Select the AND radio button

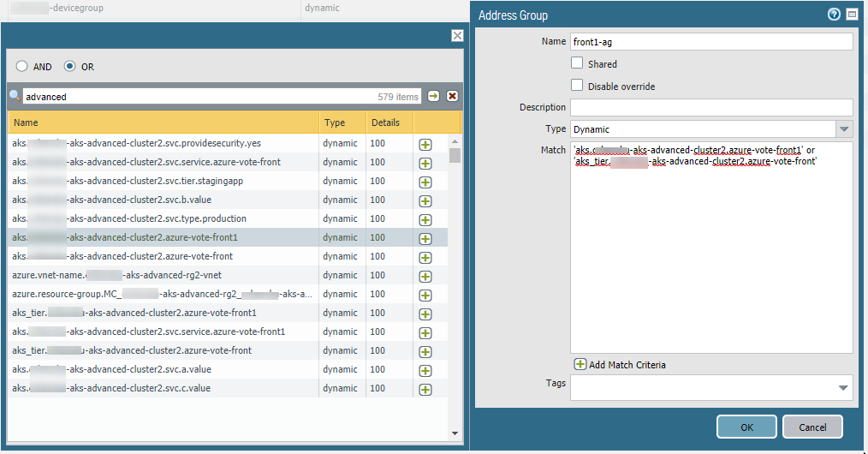click(x=22, y=67)
